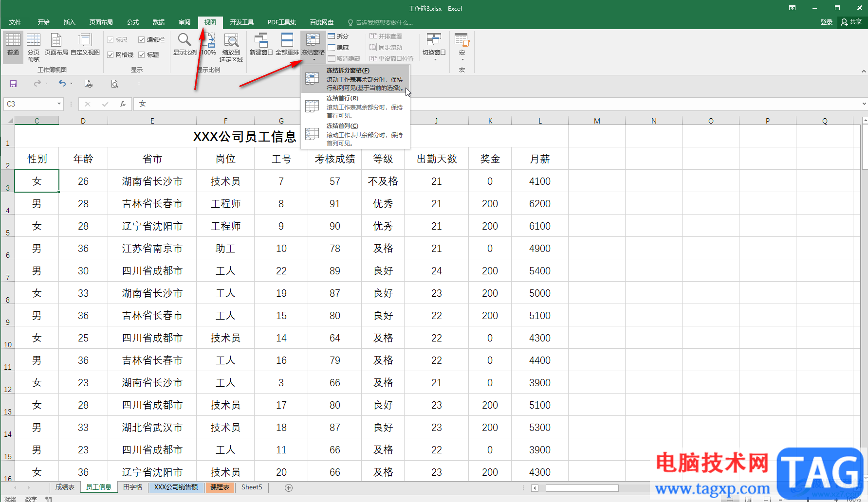The image size is (868, 502).
Task: Select the 不及格 grade cell
Action: click(x=383, y=181)
